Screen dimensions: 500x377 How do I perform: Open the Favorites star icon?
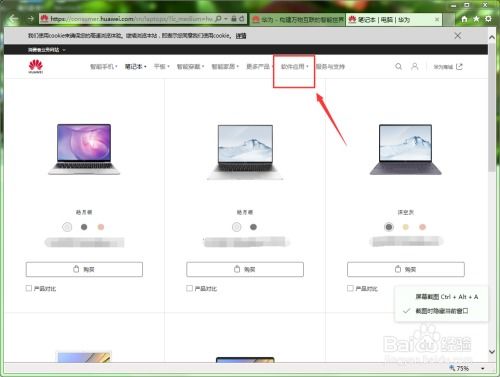(x=476, y=19)
